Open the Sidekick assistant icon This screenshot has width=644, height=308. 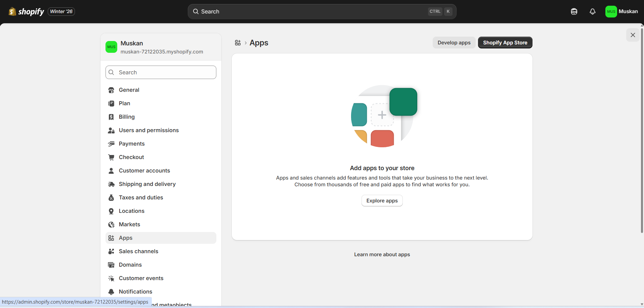pyautogui.click(x=574, y=11)
